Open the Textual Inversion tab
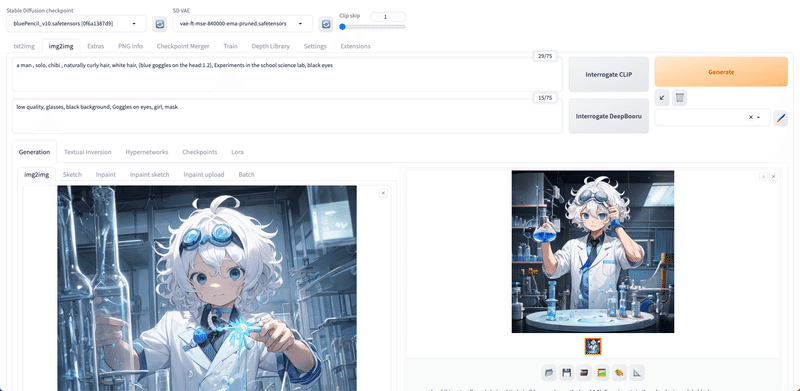 pos(88,152)
